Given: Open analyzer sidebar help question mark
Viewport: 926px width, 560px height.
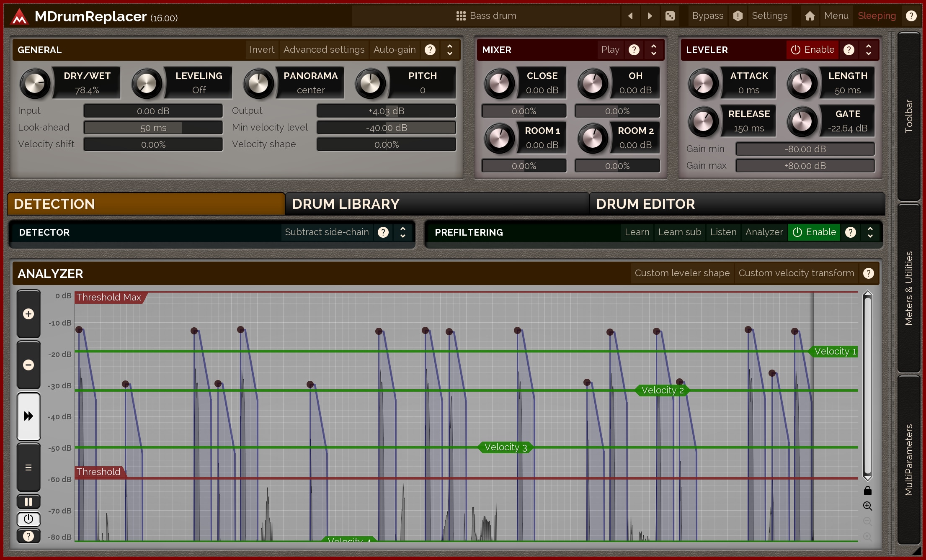Looking at the screenshot, I should coord(28,536).
